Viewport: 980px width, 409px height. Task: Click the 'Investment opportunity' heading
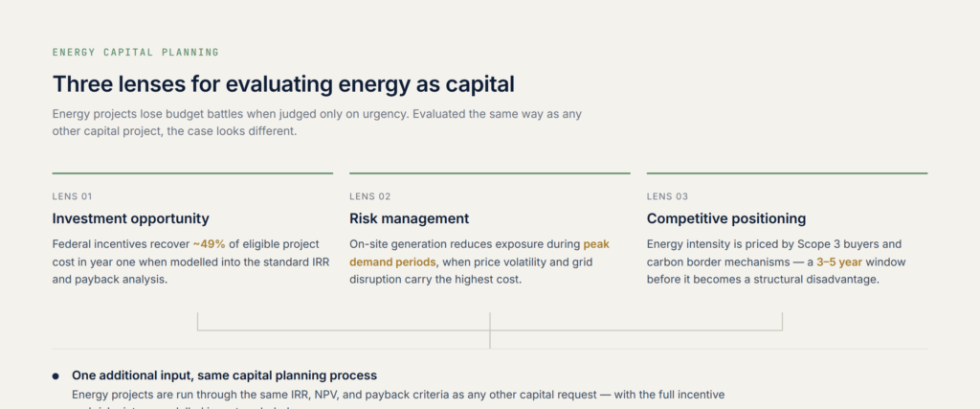tap(130, 219)
